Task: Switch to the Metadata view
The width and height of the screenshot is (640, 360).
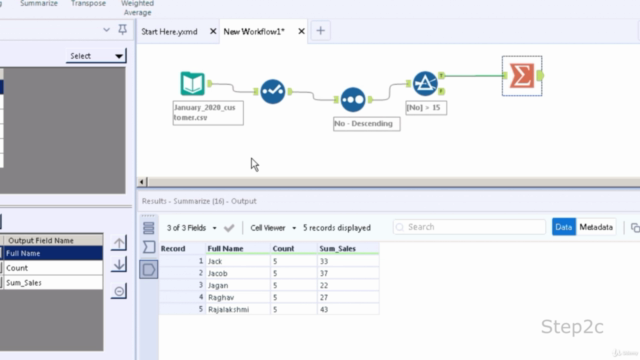Action: click(x=596, y=227)
